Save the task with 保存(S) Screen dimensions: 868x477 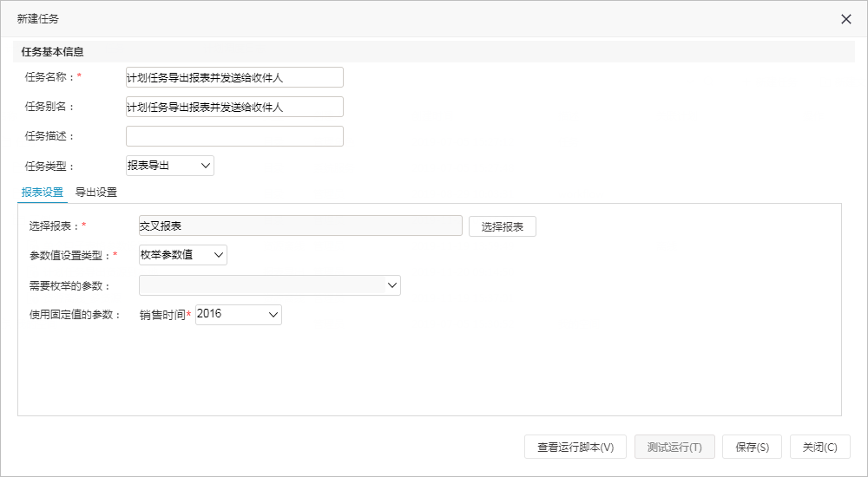(753, 448)
